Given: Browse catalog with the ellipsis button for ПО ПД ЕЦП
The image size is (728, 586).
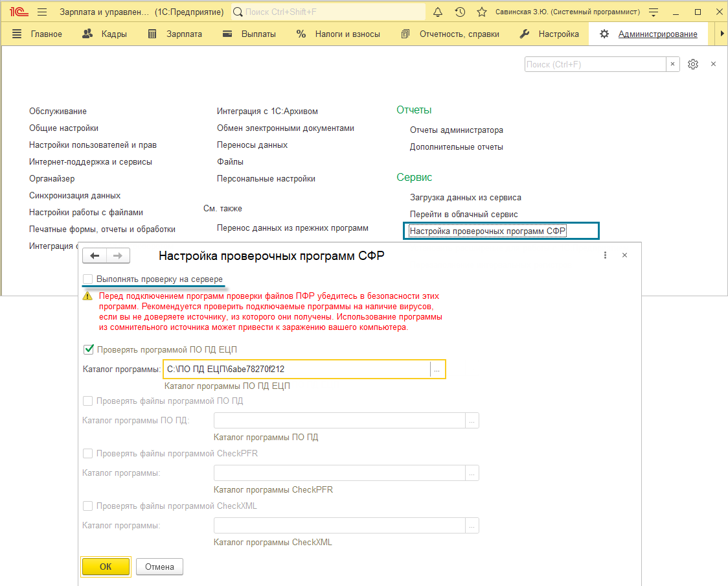Looking at the screenshot, I should [x=437, y=369].
